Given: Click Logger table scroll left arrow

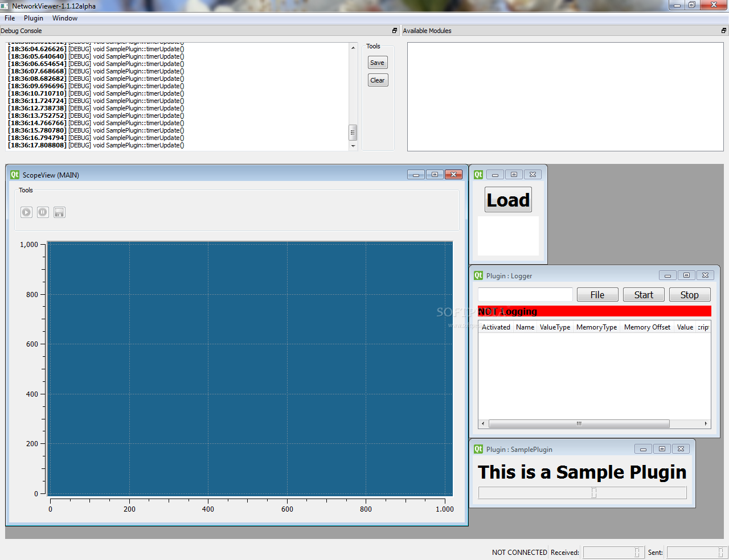Looking at the screenshot, I should [483, 423].
